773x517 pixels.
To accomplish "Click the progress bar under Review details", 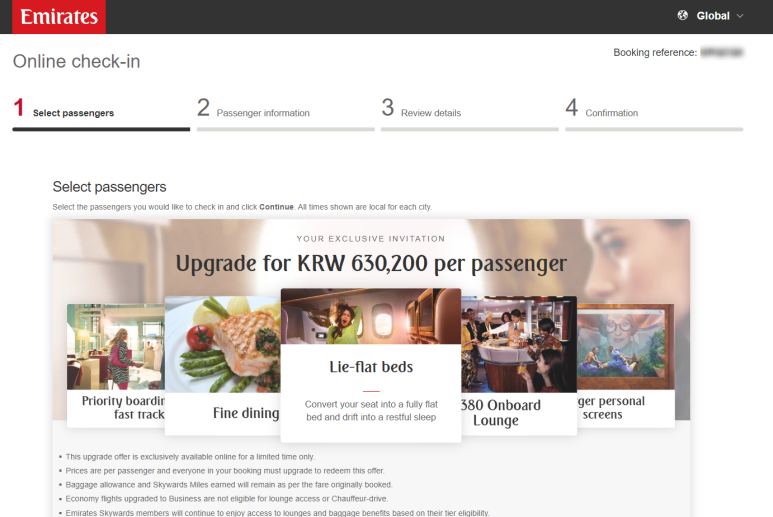I will [470, 129].
